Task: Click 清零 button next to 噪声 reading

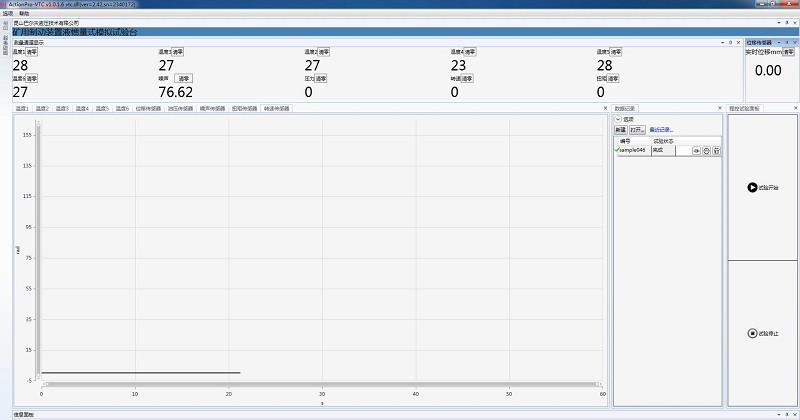Action: click(x=183, y=78)
